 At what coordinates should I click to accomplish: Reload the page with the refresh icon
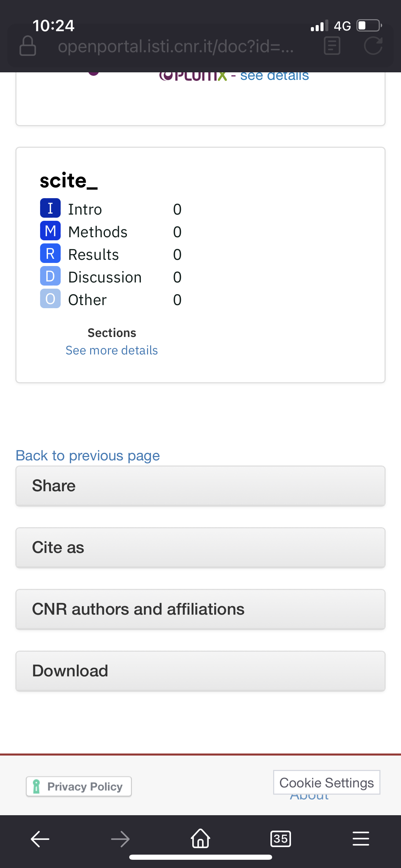point(373,46)
